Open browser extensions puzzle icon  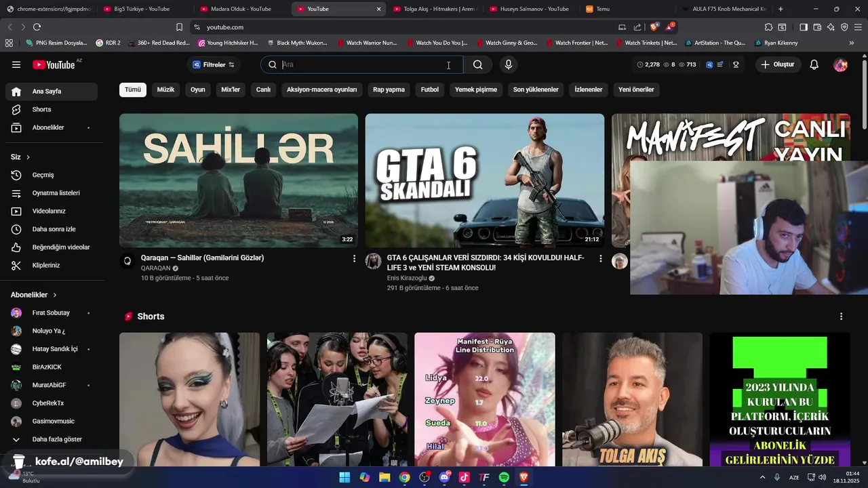768,27
